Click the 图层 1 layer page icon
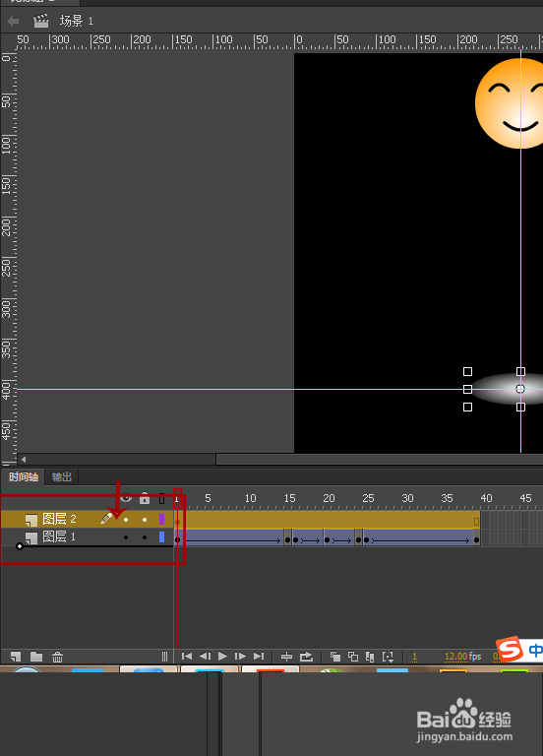 point(31,537)
